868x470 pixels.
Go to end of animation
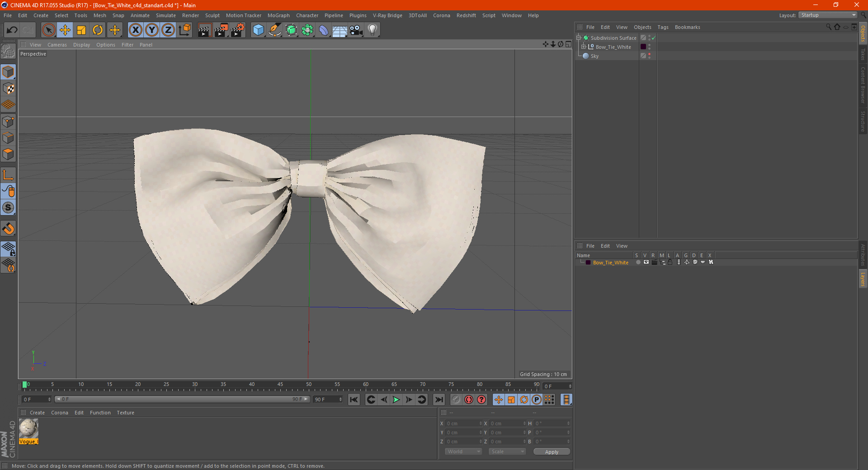tap(439, 399)
